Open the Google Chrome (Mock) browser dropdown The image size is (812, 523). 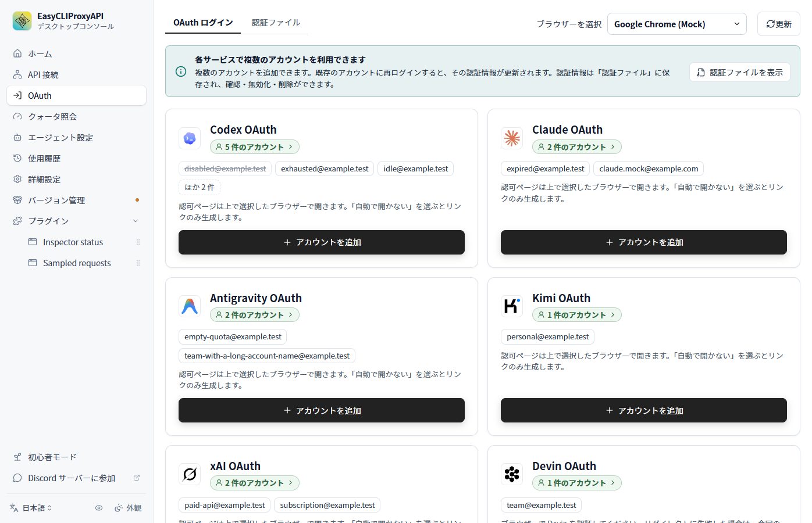677,24
